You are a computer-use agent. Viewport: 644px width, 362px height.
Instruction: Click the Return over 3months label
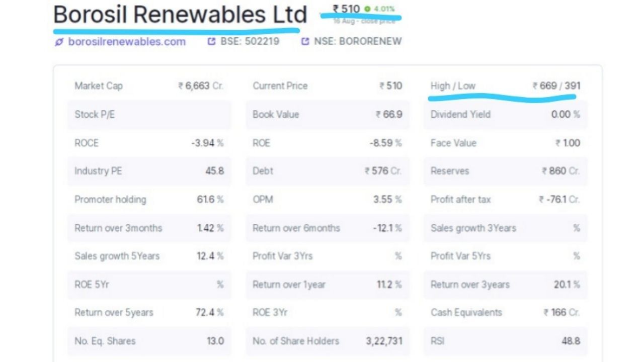(x=118, y=228)
